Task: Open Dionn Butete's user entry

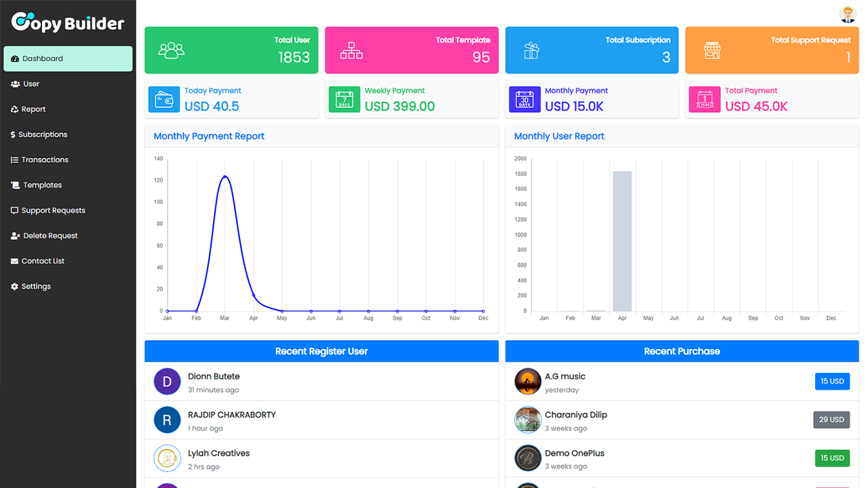Action: pyautogui.click(x=214, y=377)
